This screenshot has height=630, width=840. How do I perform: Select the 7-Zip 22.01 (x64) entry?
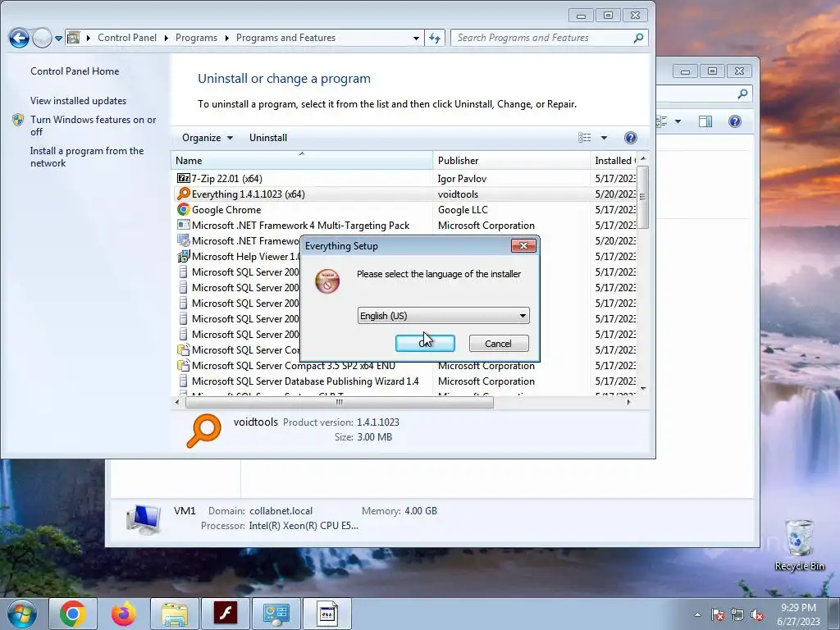226,179
